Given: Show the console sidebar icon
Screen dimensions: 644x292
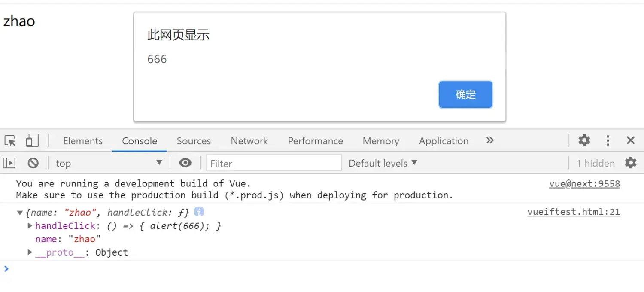Looking at the screenshot, I should [9, 163].
